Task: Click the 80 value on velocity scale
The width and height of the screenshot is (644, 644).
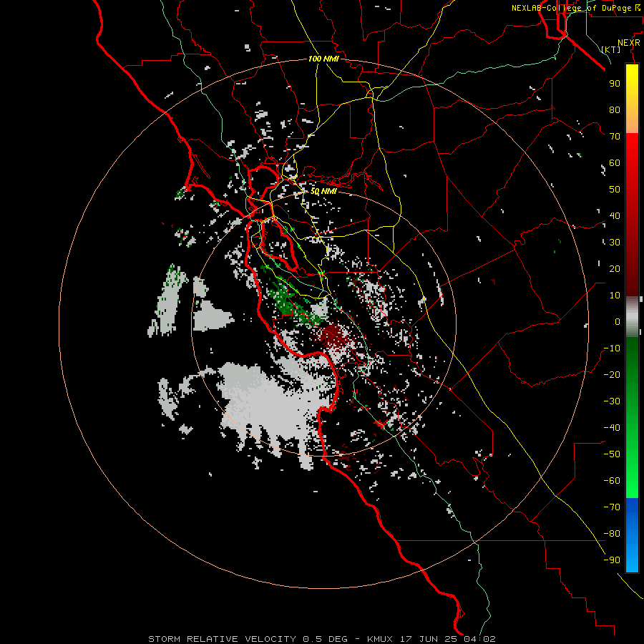Action: click(x=615, y=109)
